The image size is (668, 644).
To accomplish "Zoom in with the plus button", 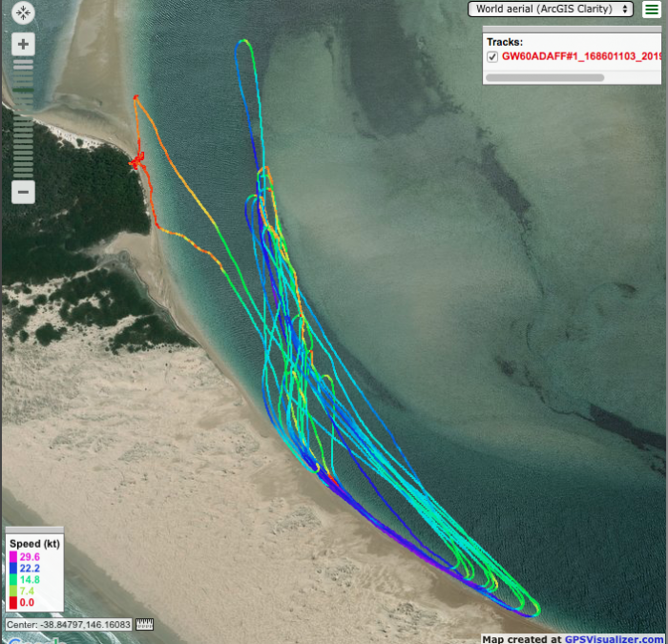I will click(x=24, y=44).
